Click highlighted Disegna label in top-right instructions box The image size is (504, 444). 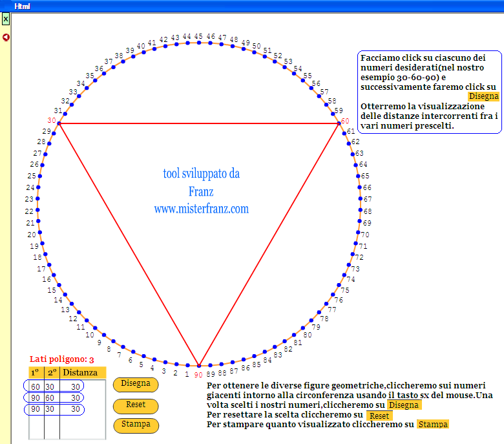click(483, 96)
